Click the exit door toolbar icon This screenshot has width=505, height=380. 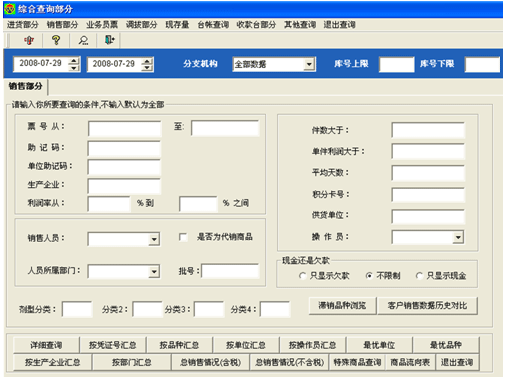[x=110, y=40]
